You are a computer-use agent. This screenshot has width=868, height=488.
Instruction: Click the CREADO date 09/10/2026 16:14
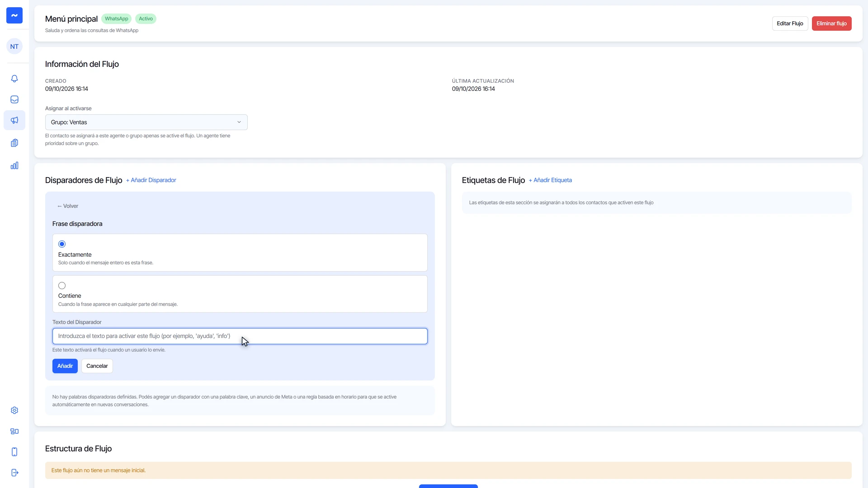tap(66, 89)
